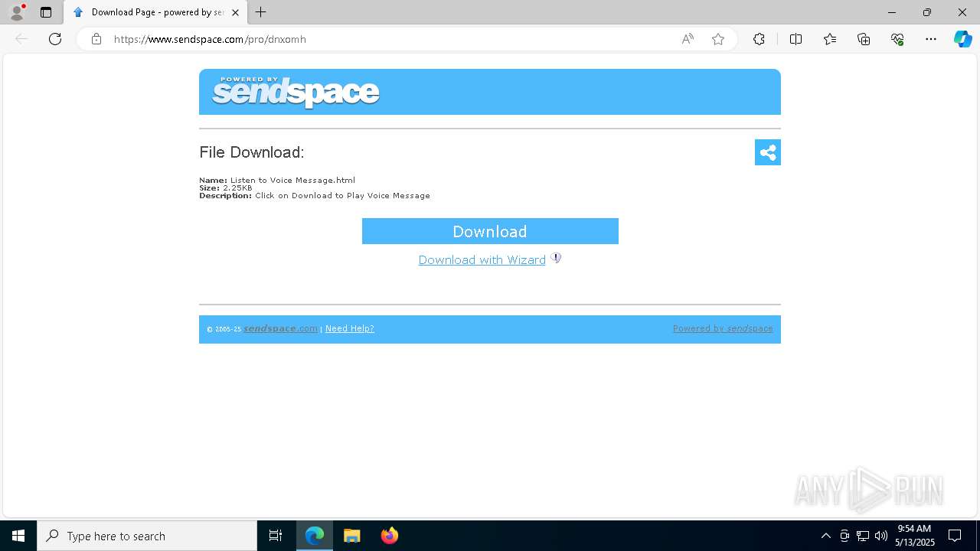Click the network icon in system tray
Screen dimensions: 980x551
point(863,536)
